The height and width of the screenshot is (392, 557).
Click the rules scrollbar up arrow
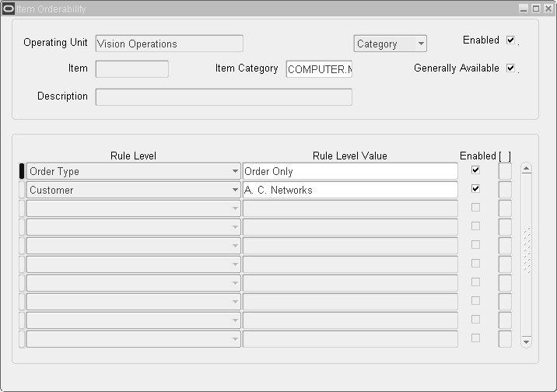coord(526,168)
